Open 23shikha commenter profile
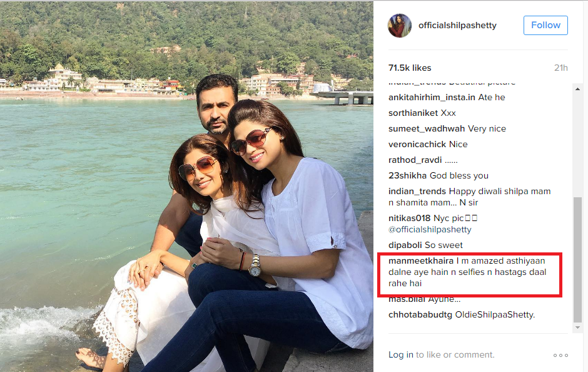The width and height of the screenshot is (588, 372). [407, 176]
